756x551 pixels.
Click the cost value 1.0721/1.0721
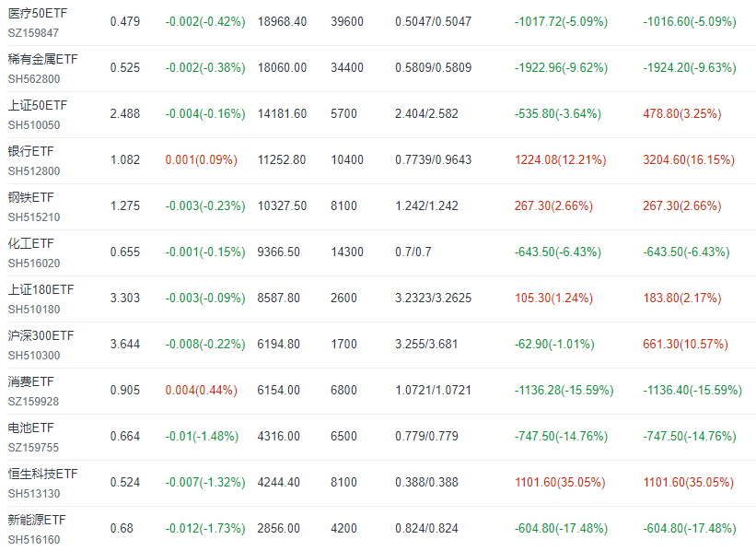click(x=433, y=390)
